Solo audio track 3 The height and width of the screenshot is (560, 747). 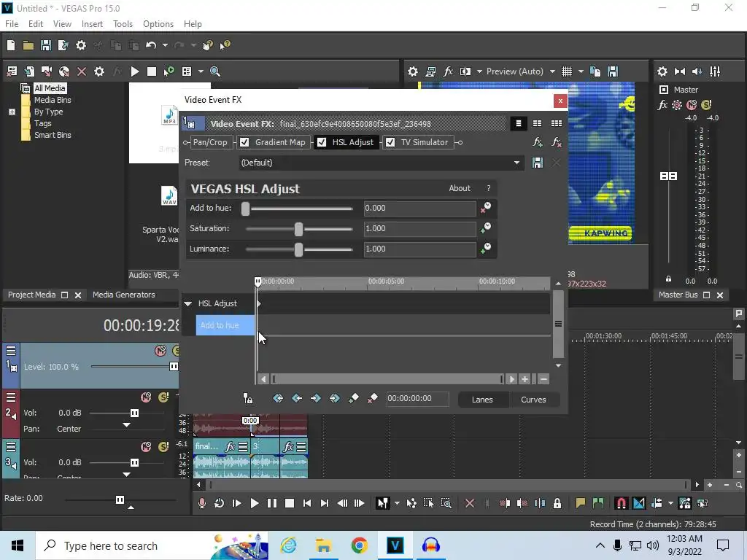(163, 447)
